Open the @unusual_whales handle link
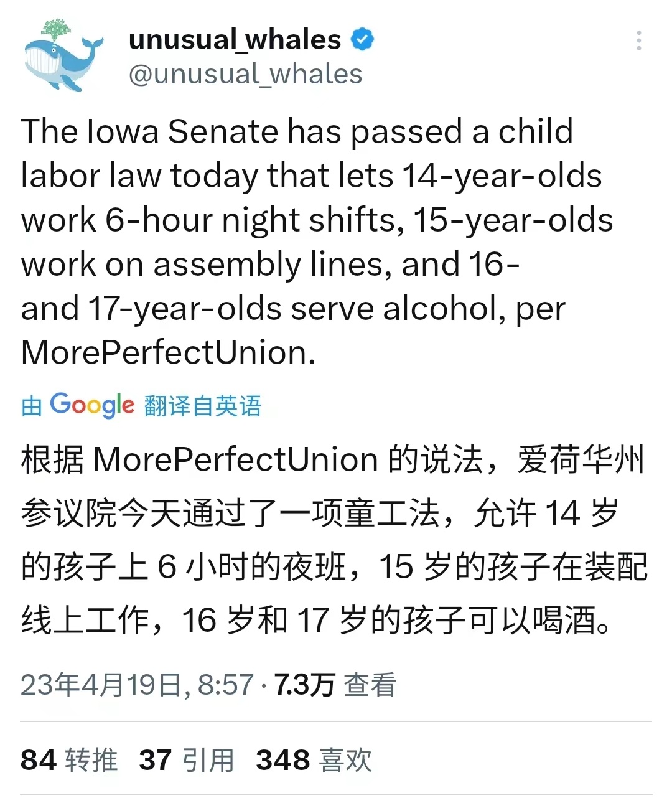672x798 pixels. [245, 74]
